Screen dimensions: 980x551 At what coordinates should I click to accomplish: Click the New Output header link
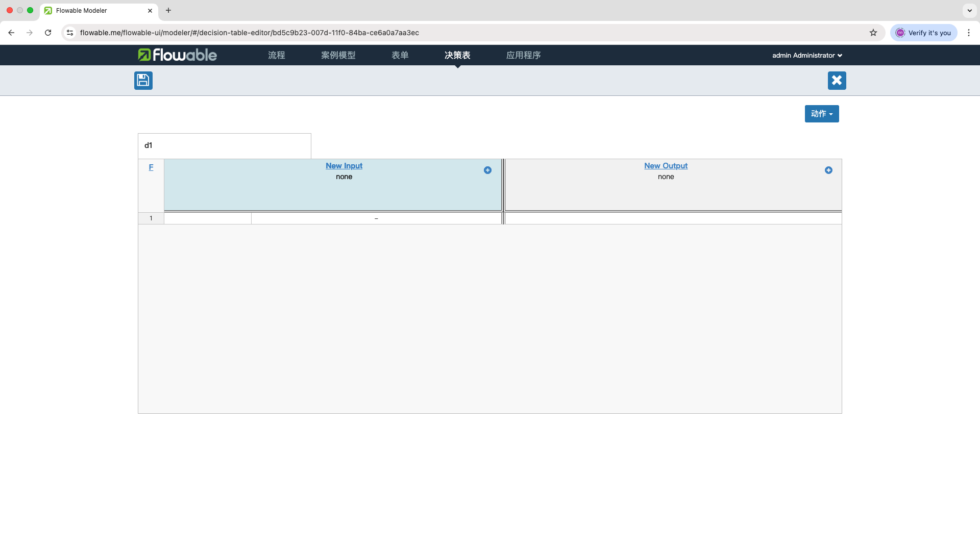point(666,166)
